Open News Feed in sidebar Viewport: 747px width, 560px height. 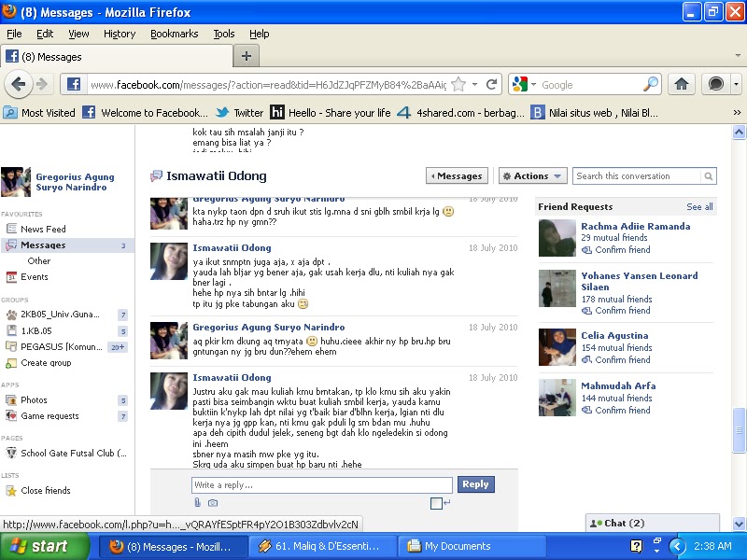[43, 229]
